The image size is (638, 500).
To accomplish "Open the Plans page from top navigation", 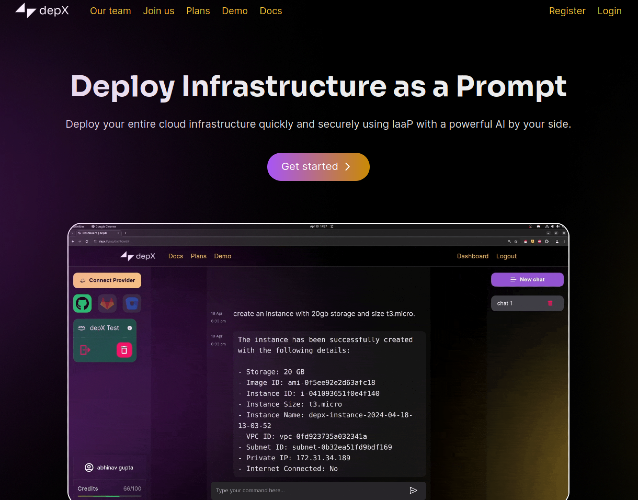I will 198,11.
